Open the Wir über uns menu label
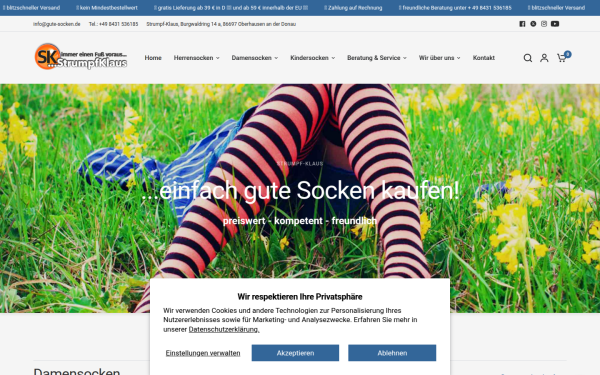 click(x=436, y=58)
